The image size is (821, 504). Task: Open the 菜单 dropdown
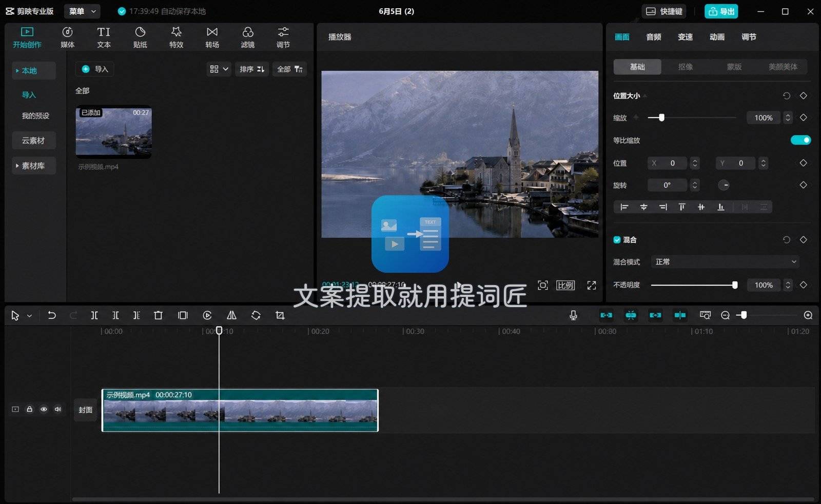[x=82, y=11]
